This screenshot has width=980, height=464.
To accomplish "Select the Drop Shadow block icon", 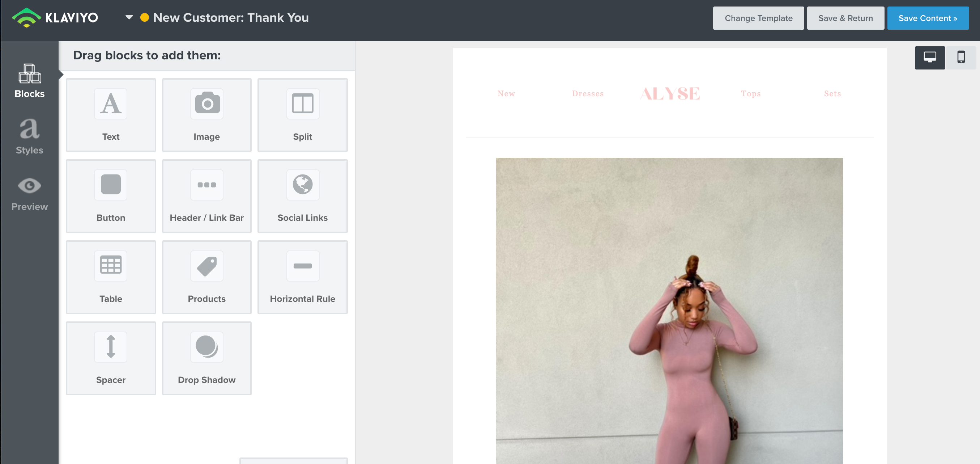I will coord(207,347).
